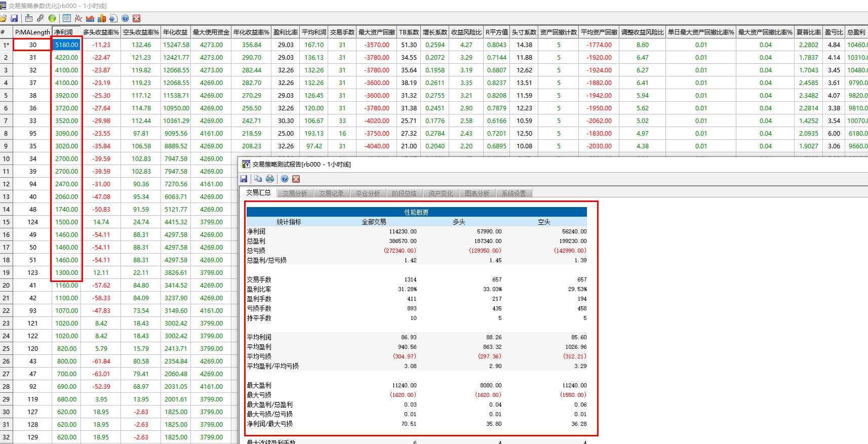This screenshot has height=444, width=868.
Task: Open the 阶段总结 tab
Action: (x=404, y=193)
